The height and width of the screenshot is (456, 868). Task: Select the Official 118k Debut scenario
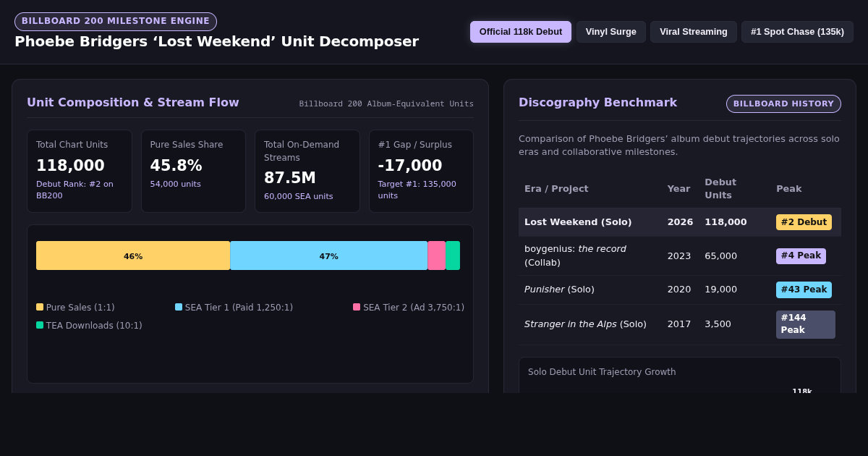click(521, 32)
